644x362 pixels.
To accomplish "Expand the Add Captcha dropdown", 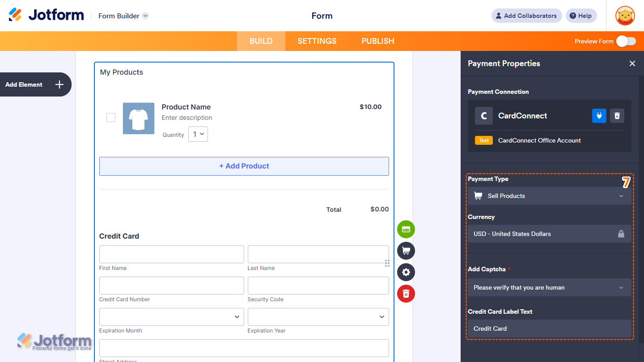I will pyautogui.click(x=549, y=287).
